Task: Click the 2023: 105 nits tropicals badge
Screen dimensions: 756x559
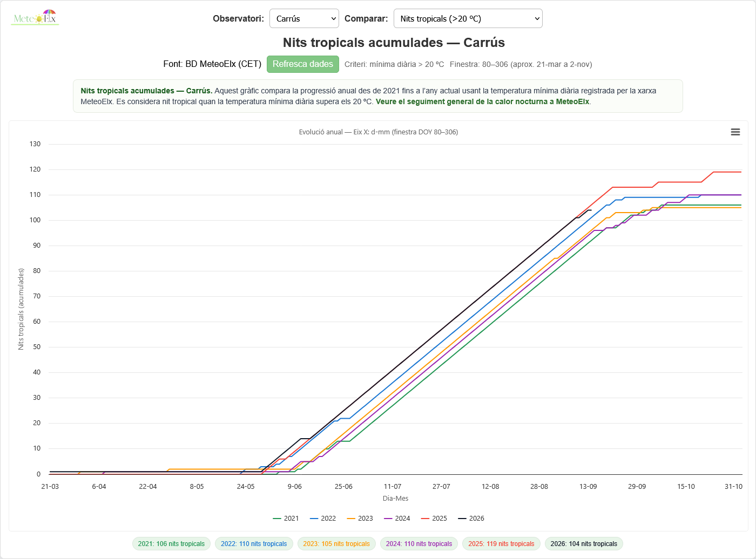Action: tap(336, 544)
